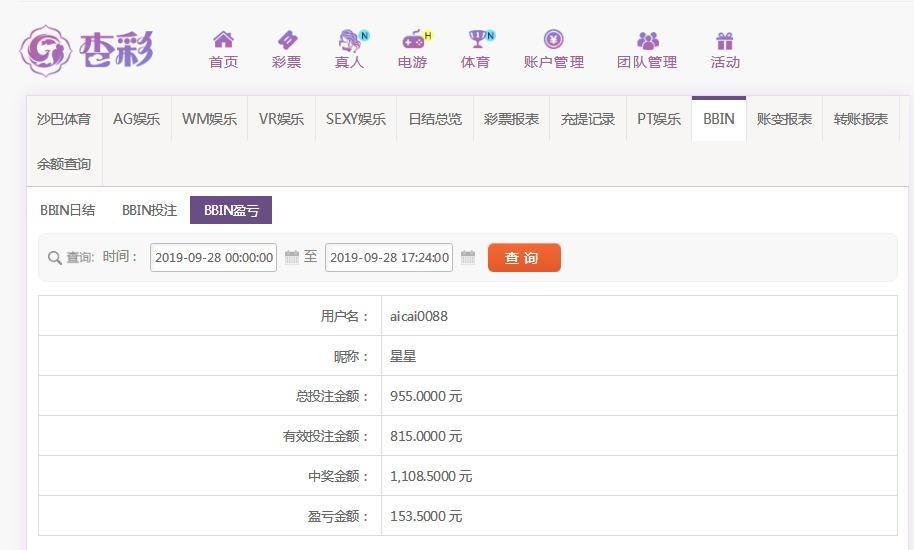This screenshot has width=914, height=550.
Task: Switch to the 转账报表 tab
Action: [860, 119]
